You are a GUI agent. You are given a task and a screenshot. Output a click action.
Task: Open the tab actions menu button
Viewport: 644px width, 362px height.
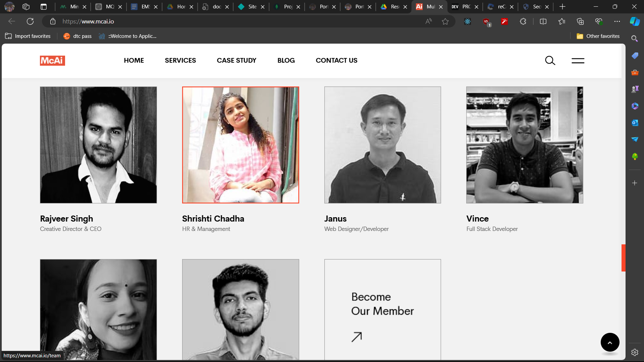43,7
